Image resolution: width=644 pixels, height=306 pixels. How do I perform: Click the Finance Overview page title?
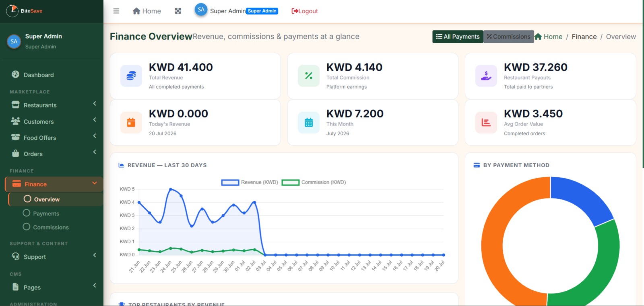coord(151,37)
